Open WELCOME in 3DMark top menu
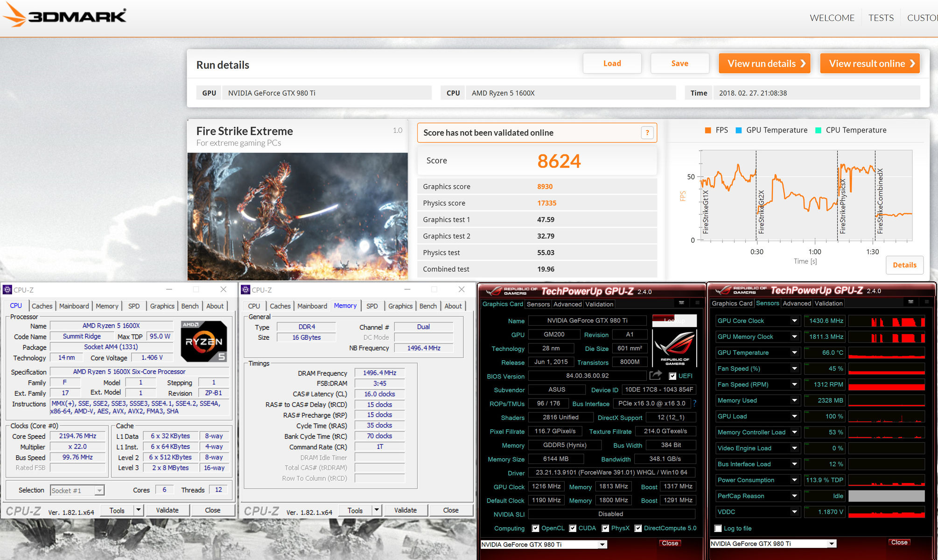This screenshot has width=938, height=560. pos(832,18)
